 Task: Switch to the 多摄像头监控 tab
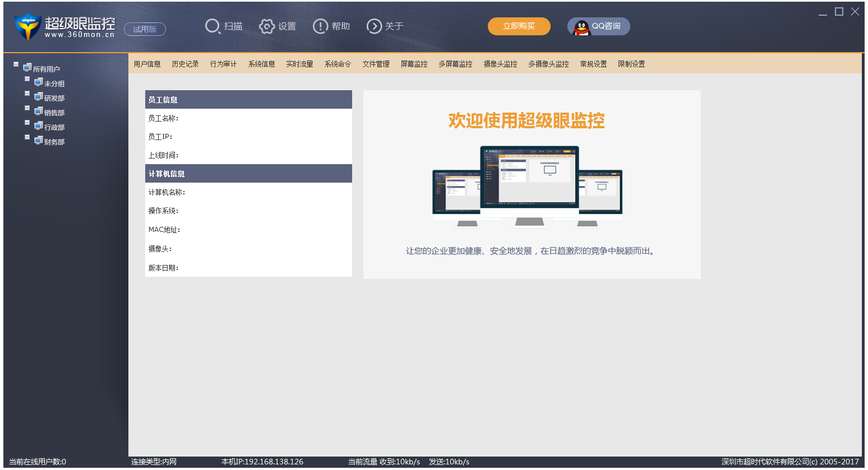[549, 64]
